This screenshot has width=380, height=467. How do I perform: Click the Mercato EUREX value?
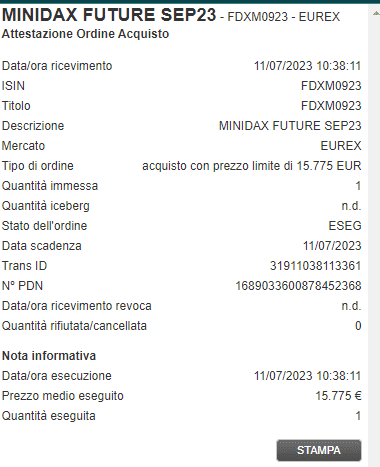(x=341, y=146)
